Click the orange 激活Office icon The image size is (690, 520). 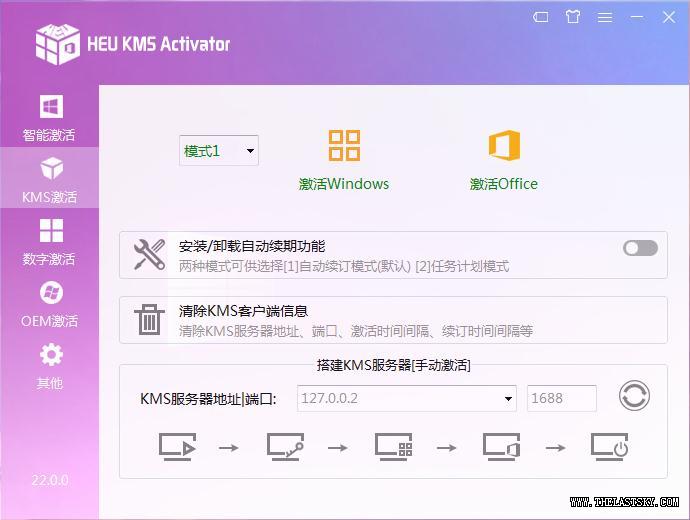[x=504, y=145]
